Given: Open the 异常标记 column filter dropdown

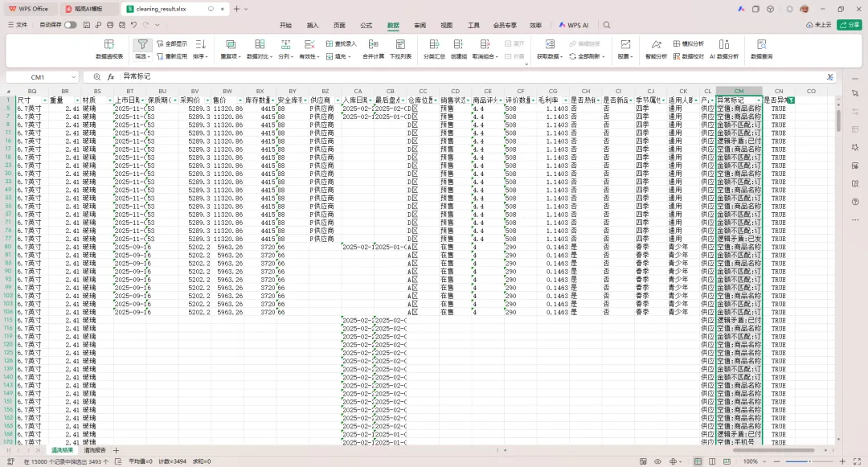Looking at the screenshot, I should click(759, 100).
